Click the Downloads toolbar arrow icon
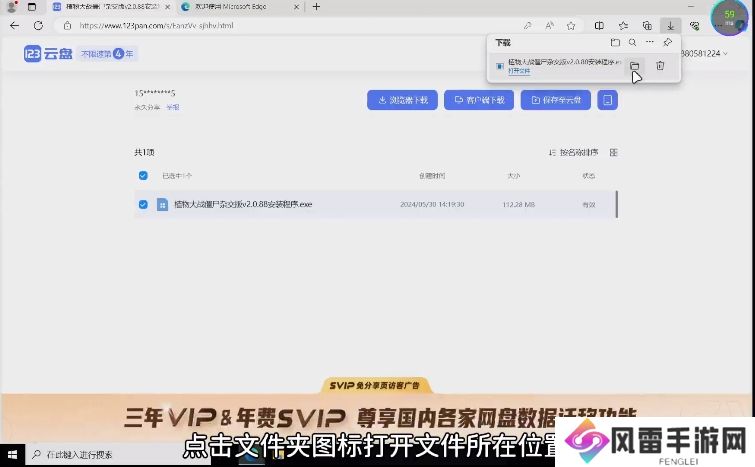 click(x=671, y=25)
